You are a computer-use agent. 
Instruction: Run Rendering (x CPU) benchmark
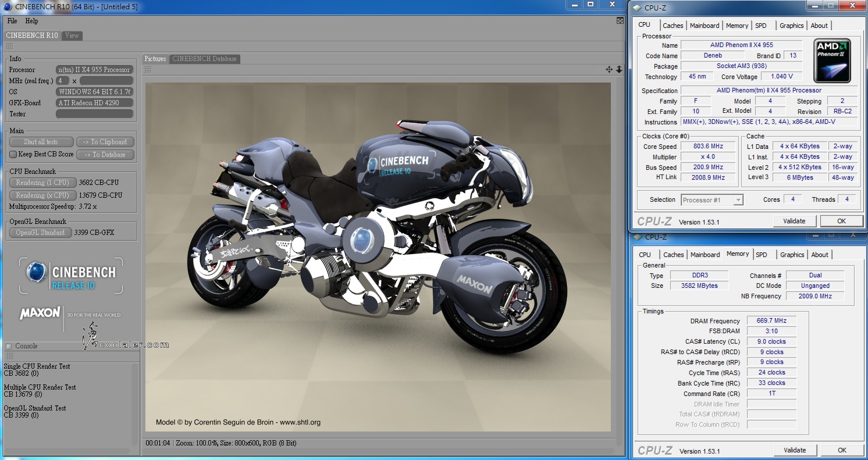click(x=42, y=195)
